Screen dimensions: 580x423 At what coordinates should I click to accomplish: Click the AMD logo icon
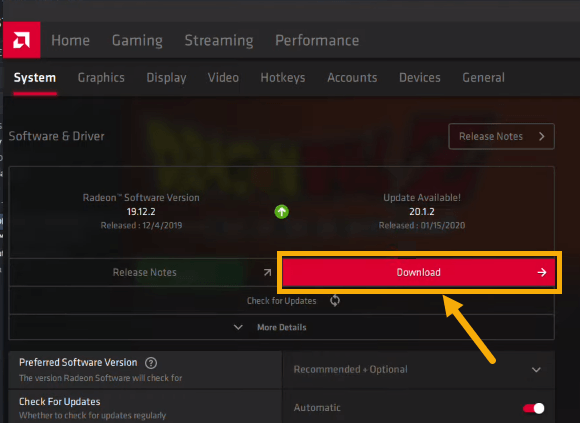21,40
